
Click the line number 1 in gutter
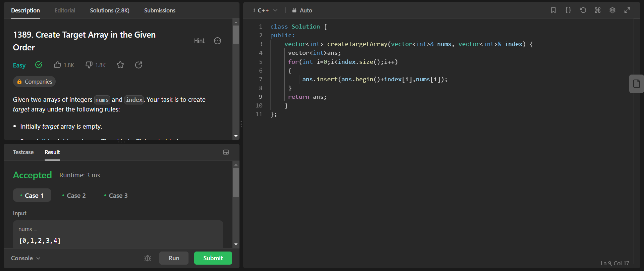click(261, 27)
